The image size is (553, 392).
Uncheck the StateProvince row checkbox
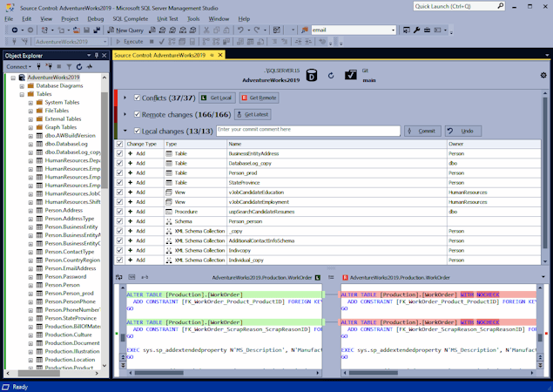119,182
